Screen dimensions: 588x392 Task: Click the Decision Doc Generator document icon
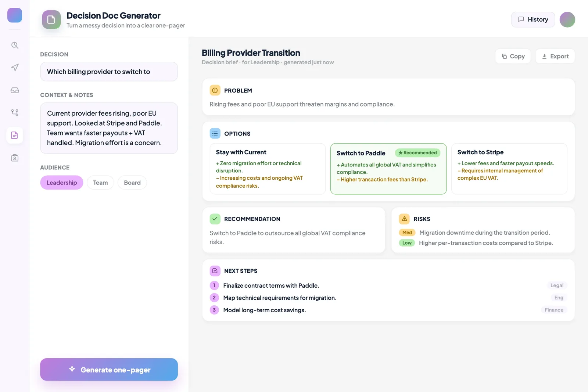tap(51, 19)
